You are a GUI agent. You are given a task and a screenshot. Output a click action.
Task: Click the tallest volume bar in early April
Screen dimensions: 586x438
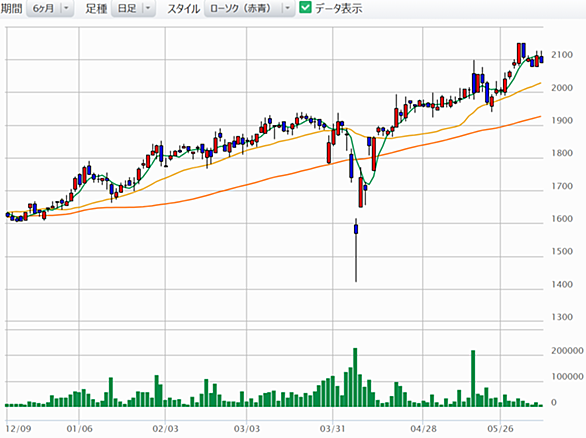pos(355,377)
